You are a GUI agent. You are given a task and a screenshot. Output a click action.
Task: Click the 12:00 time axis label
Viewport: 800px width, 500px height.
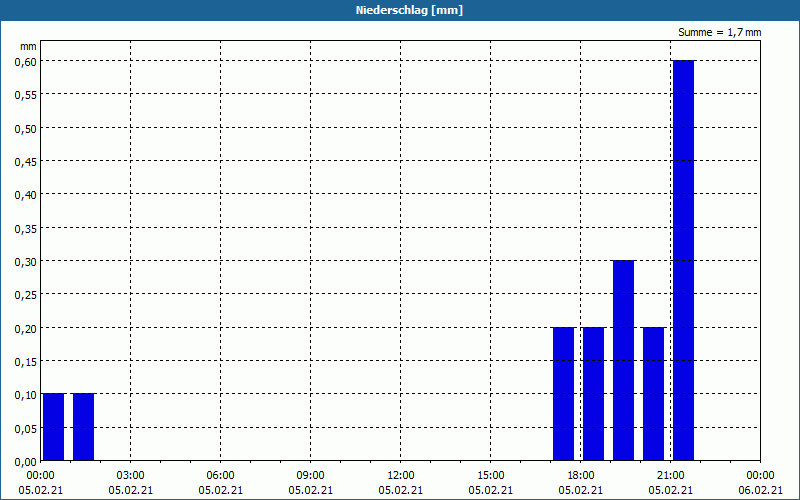point(401,476)
